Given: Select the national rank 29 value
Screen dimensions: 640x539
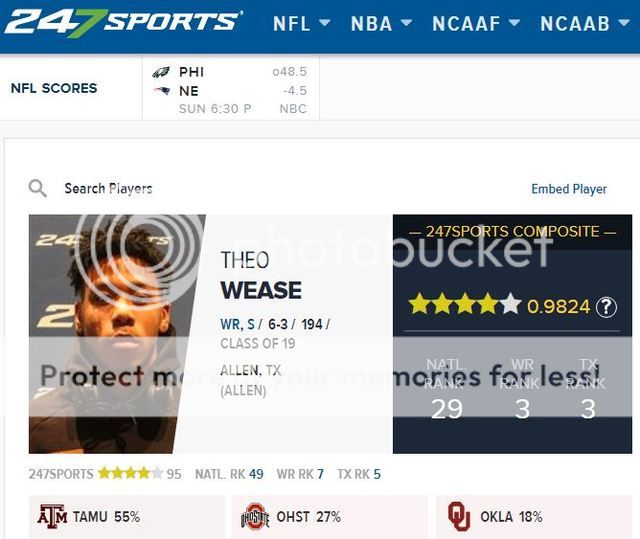Looking at the screenshot, I should coord(444,408).
